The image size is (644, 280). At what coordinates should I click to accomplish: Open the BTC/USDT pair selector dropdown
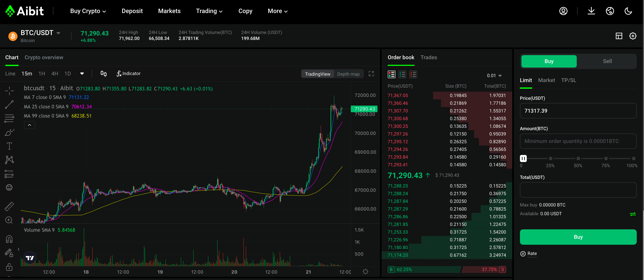58,33
